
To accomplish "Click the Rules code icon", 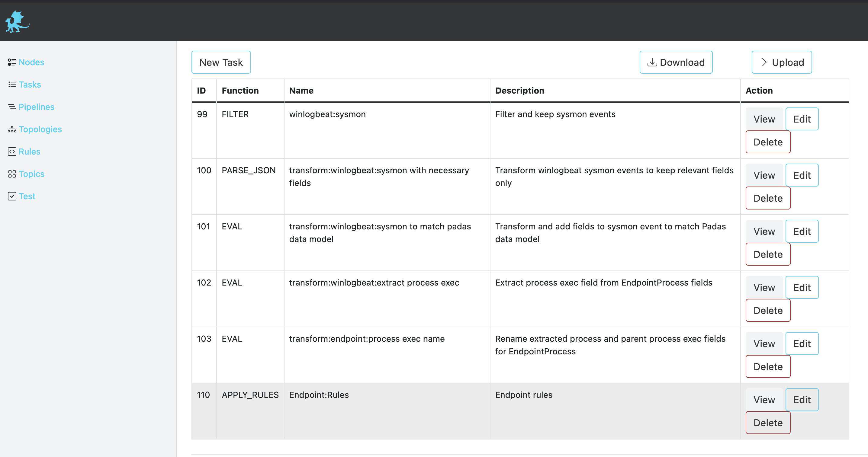I will (x=12, y=152).
